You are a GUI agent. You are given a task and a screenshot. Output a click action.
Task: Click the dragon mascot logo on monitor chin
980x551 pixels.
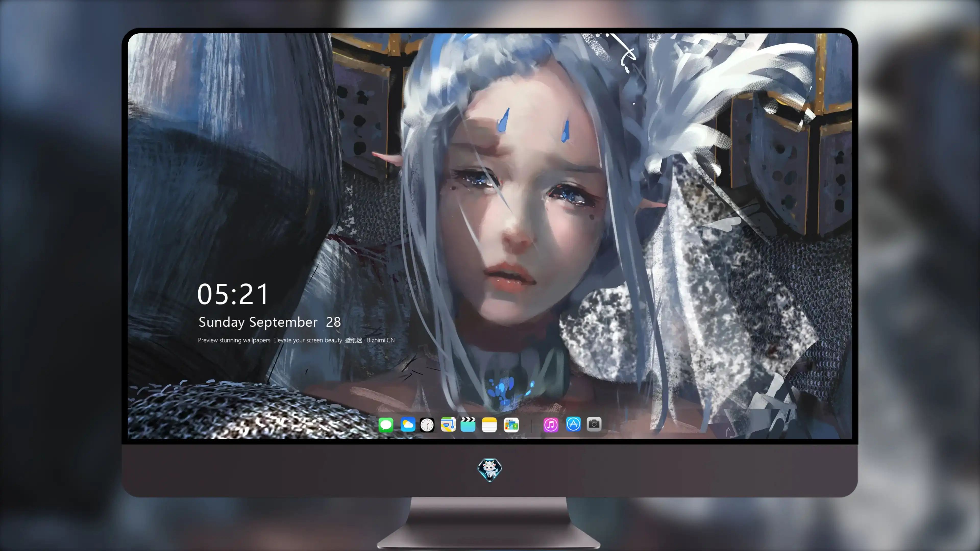tap(490, 470)
